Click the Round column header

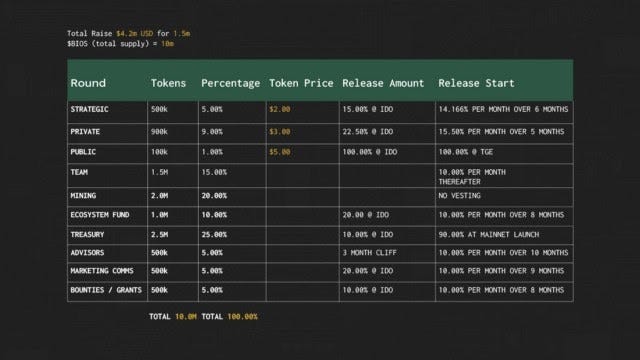(88, 83)
